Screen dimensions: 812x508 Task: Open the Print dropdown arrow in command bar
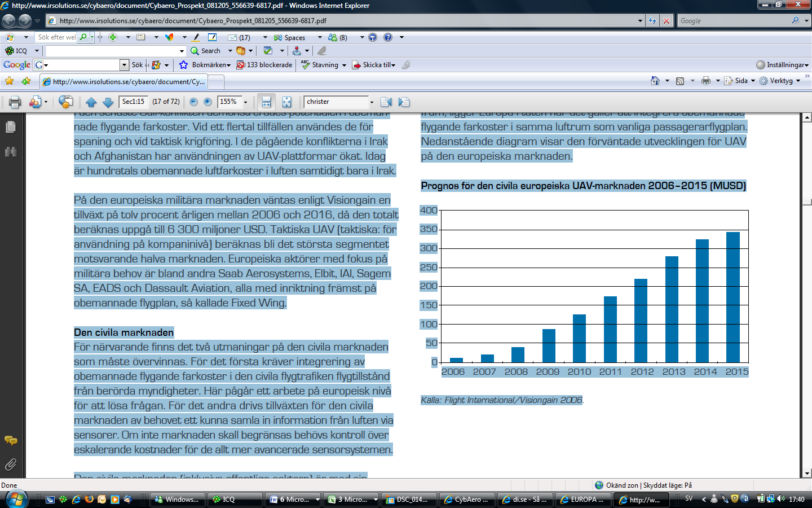[718, 81]
